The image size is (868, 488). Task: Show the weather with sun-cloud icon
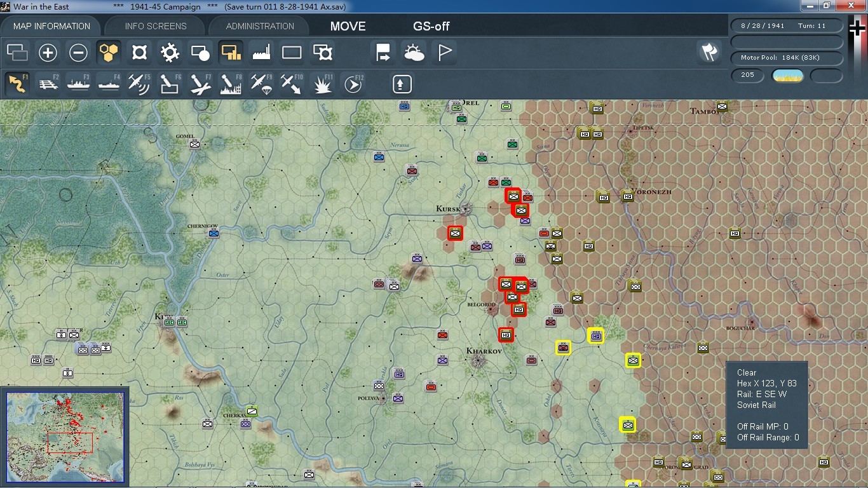(x=414, y=53)
